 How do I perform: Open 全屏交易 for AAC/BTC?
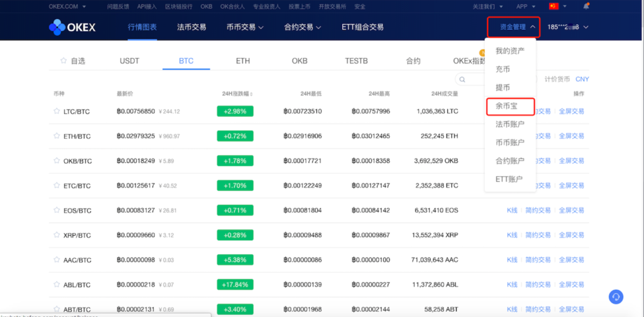pyautogui.click(x=571, y=260)
